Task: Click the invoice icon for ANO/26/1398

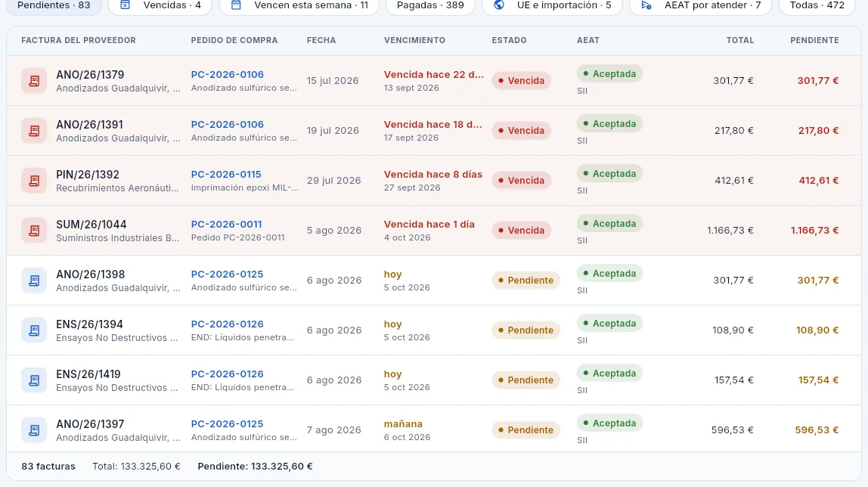Action: pos(34,281)
